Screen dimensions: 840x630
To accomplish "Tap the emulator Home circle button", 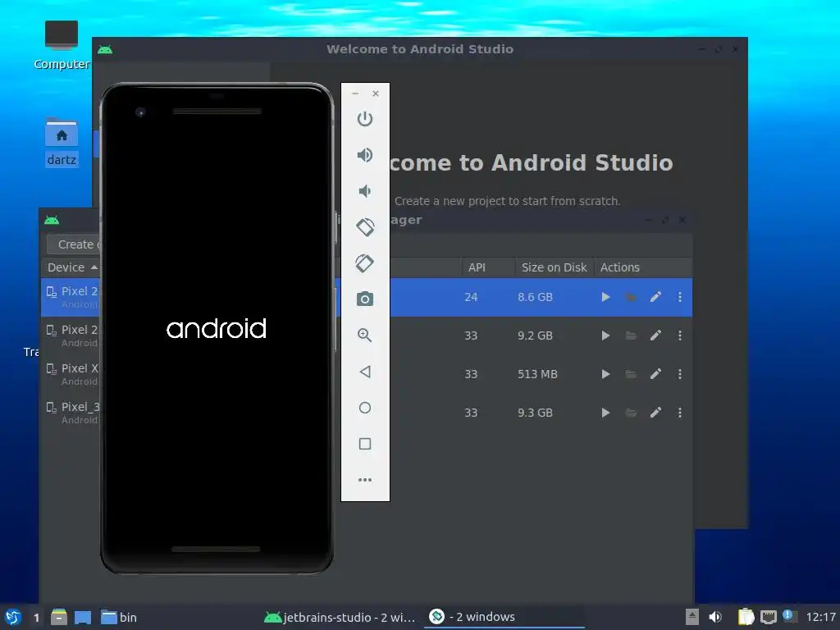I will (x=365, y=408).
